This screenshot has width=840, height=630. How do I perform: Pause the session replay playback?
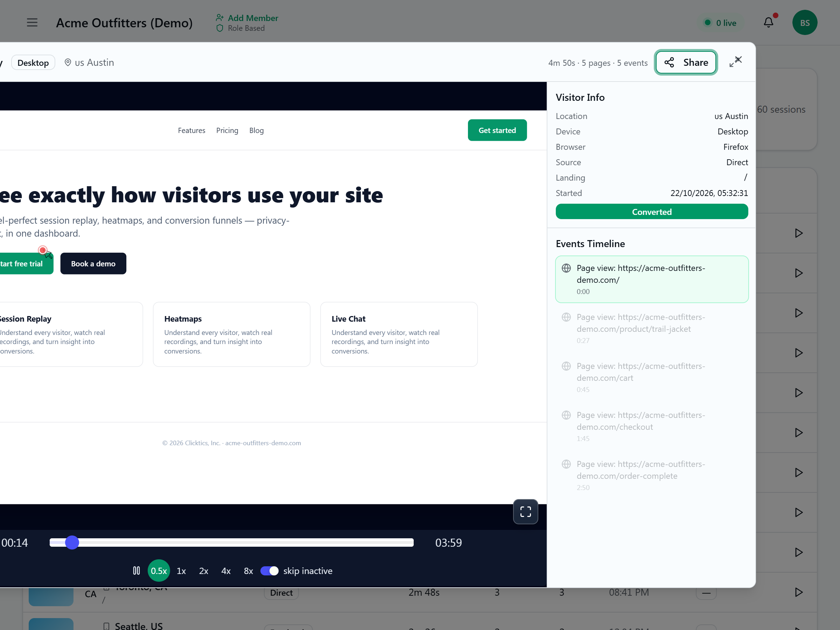click(x=136, y=570)
